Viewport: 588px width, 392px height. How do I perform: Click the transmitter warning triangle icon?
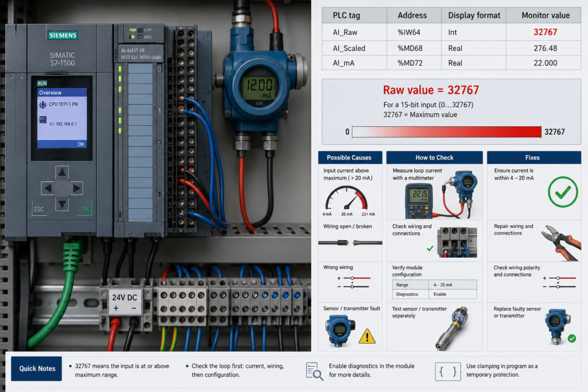point(367,336)
